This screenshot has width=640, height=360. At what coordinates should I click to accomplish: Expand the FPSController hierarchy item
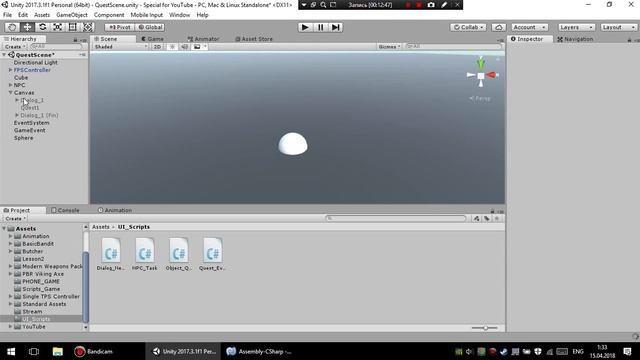pos(11,70)
